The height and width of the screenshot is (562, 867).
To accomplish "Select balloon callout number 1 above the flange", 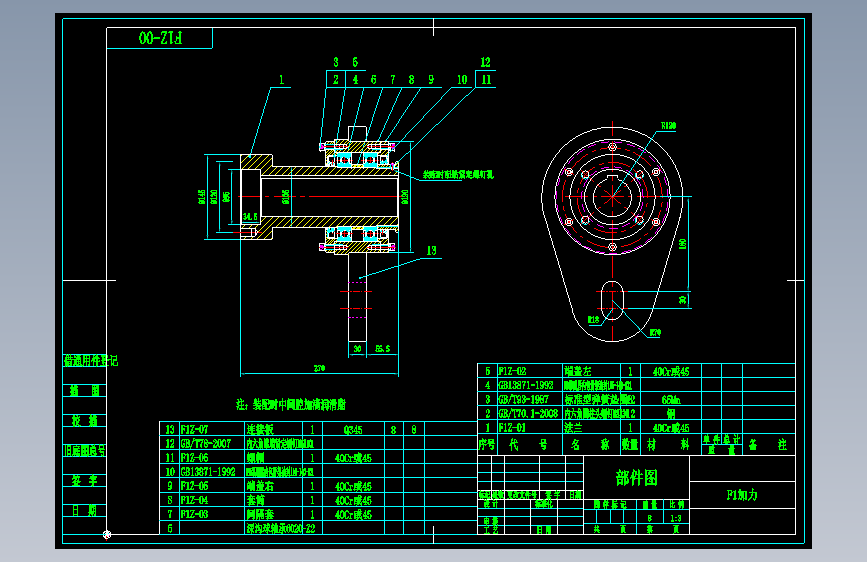I will click(x=281, y=80).
